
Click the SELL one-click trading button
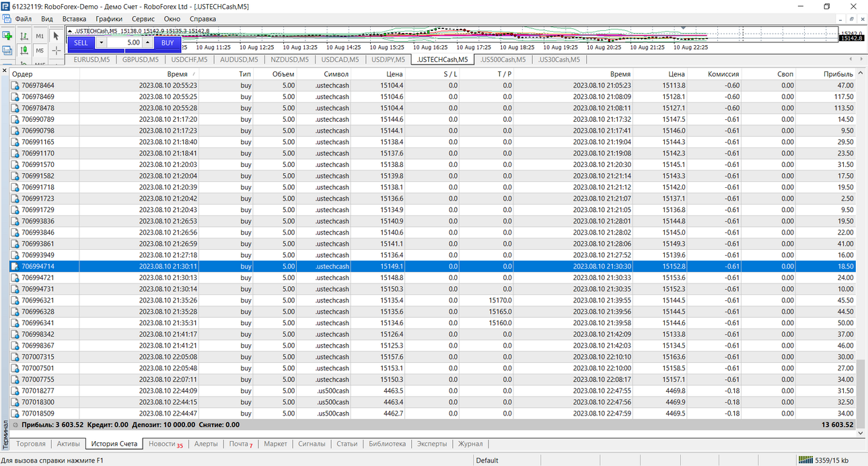(81, 42)
